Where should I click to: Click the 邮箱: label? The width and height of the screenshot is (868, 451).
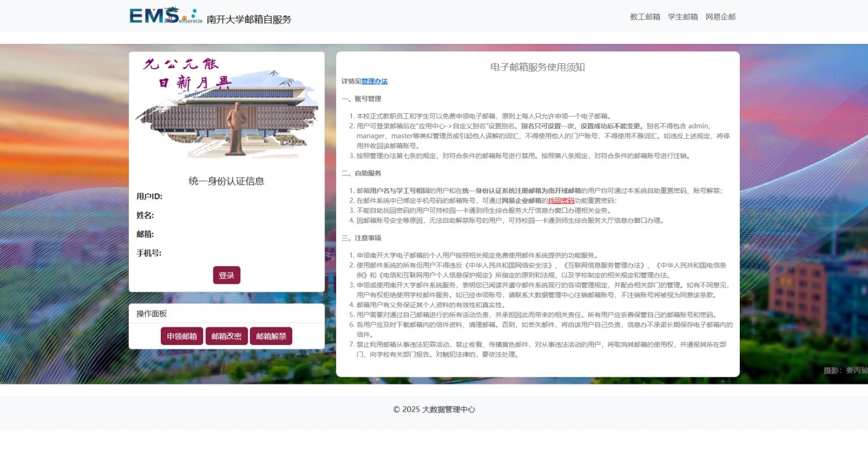(x=145, y=234)
